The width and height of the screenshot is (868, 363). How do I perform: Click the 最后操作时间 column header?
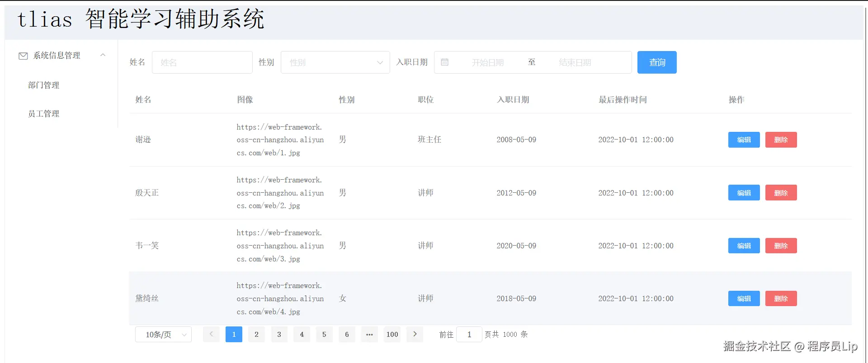(x=623, y=100)
